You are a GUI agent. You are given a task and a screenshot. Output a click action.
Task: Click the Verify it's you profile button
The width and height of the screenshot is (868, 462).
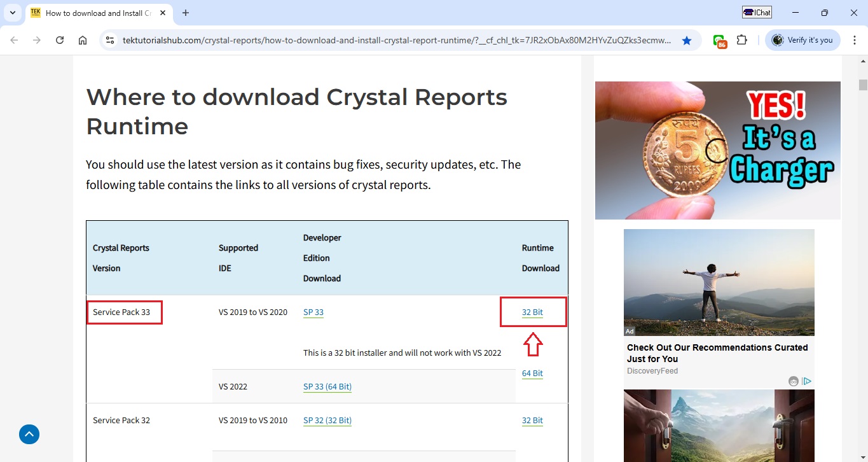[803, 40]
